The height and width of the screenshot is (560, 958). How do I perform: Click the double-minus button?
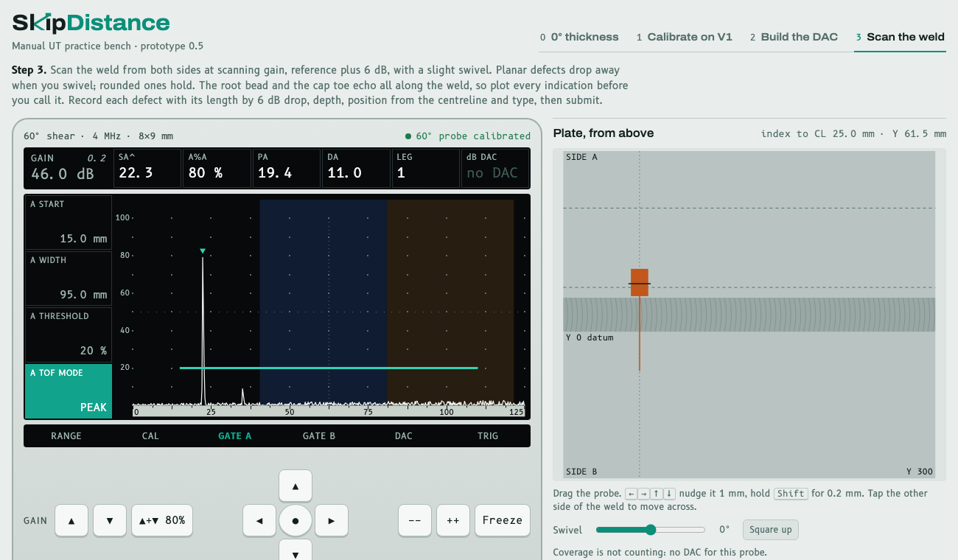(415, 520)
